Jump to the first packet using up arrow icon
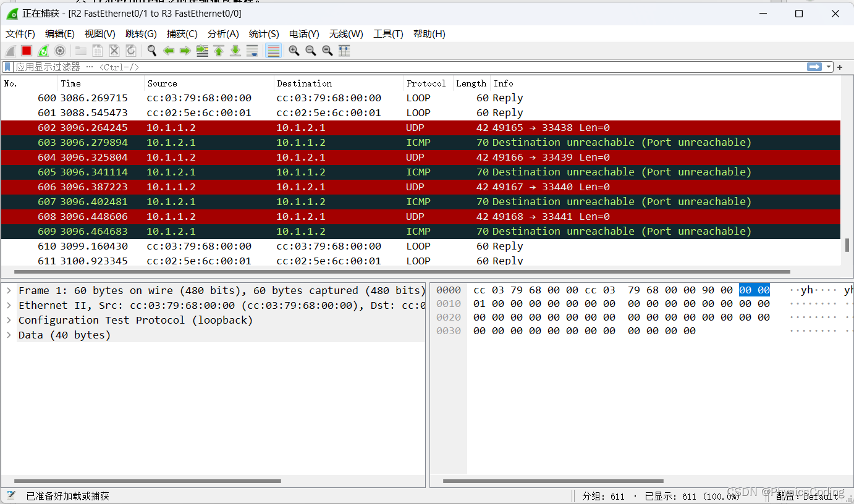The image size is (854, 504). [x=219, y=51]
